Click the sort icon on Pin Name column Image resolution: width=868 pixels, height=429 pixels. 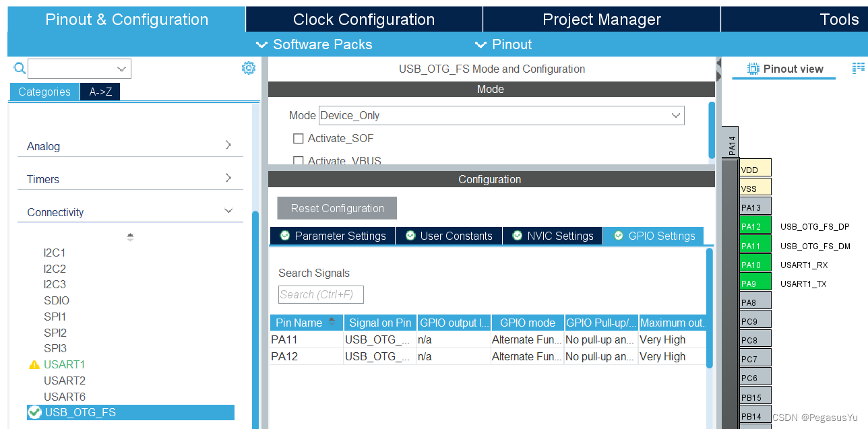pyautogui.click(x=332, y=323)
